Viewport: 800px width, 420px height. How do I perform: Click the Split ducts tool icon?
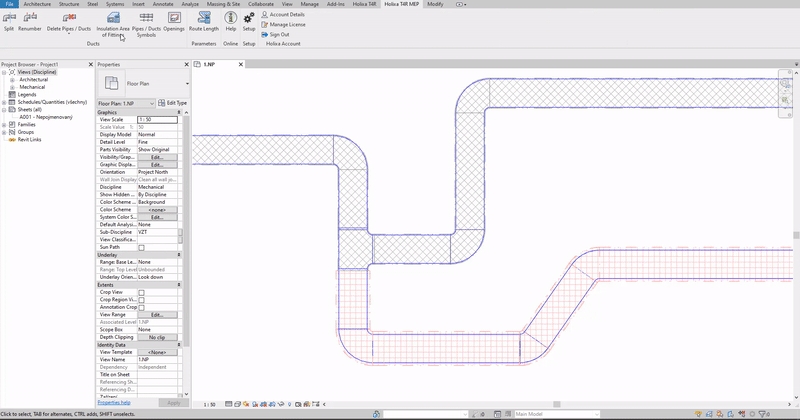point(9,18)
